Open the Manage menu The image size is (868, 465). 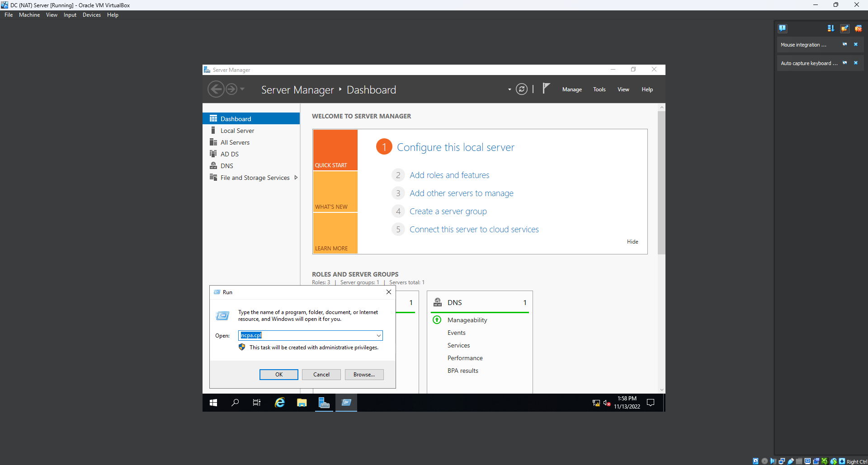(572, 89)
